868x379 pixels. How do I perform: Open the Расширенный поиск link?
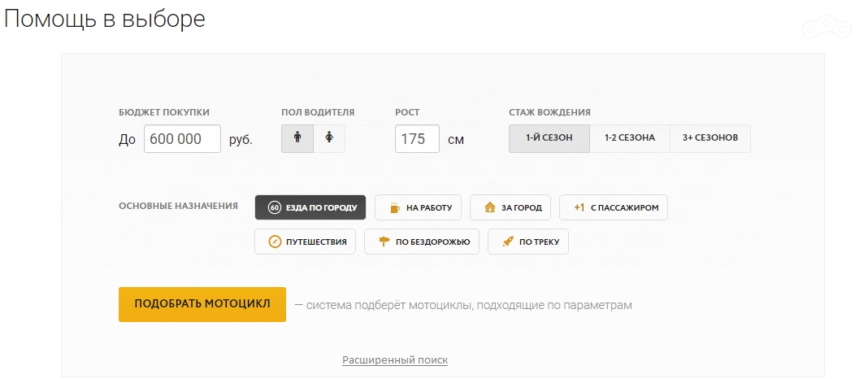click(x=395, y=359)
